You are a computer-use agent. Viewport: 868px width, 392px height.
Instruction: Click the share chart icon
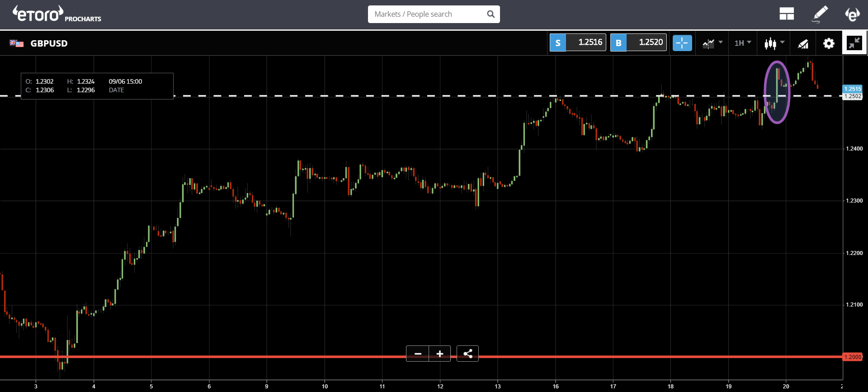pos(468,354)
